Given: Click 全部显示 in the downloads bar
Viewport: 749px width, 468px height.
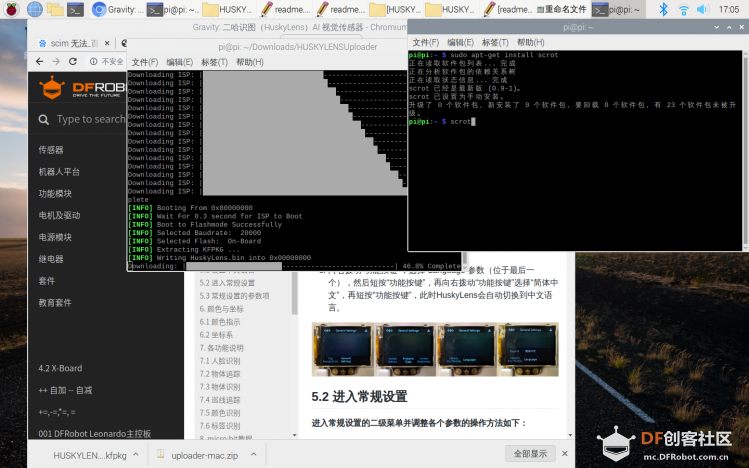Looking at the screenshot, I should (530, 454).
